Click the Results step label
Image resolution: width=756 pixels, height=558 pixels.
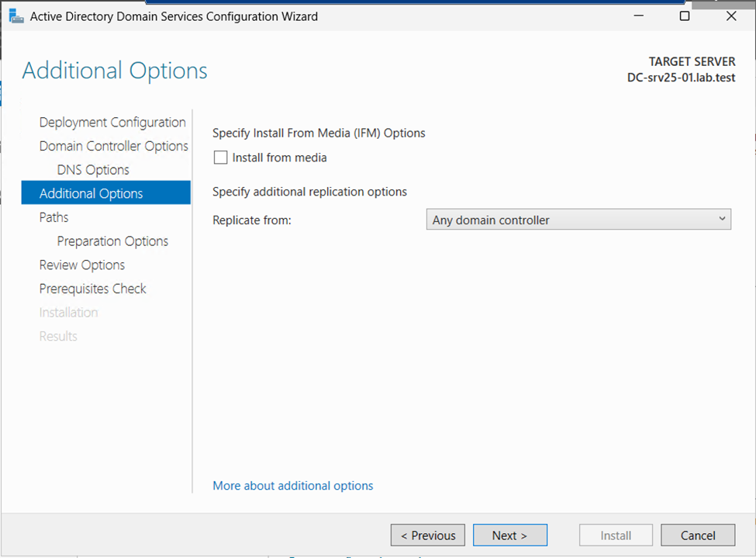click(58, 336)
